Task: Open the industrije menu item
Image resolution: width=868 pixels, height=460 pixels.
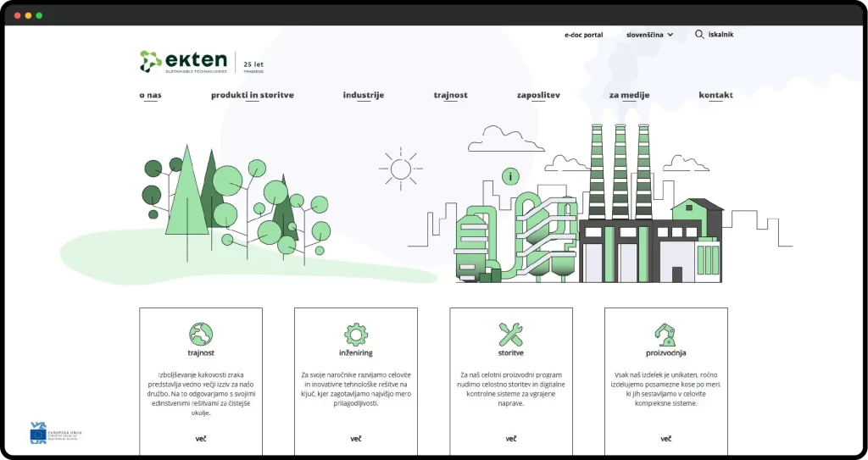Action: 363,95
